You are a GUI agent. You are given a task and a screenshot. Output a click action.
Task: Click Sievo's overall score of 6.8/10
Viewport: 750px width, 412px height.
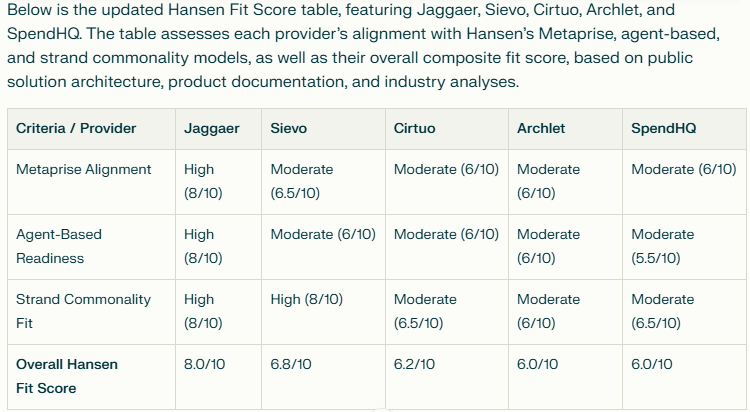[291, 364]
